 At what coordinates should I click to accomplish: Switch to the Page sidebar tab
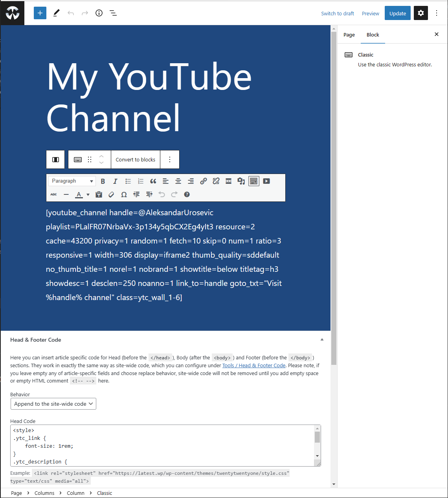tap(349, 35)
